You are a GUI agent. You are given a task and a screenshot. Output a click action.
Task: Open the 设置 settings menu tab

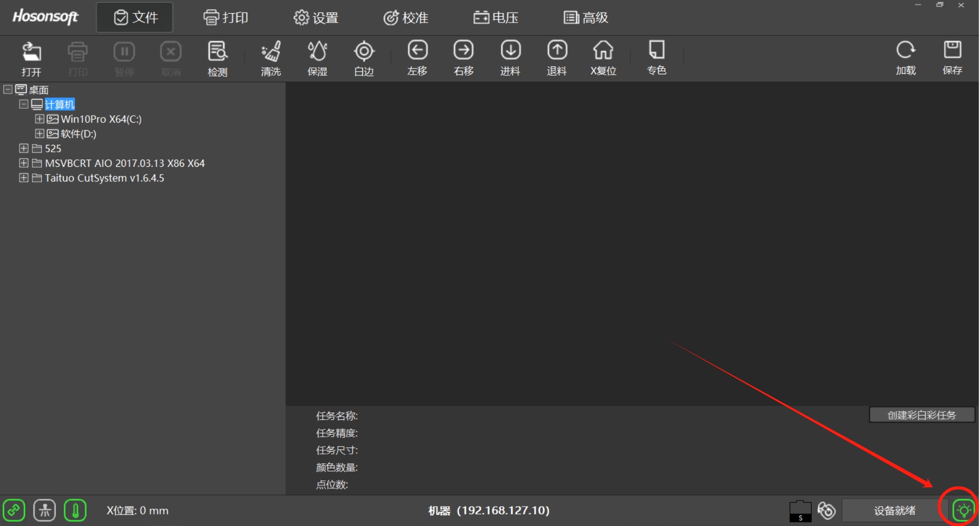click(x=316, y=18)
